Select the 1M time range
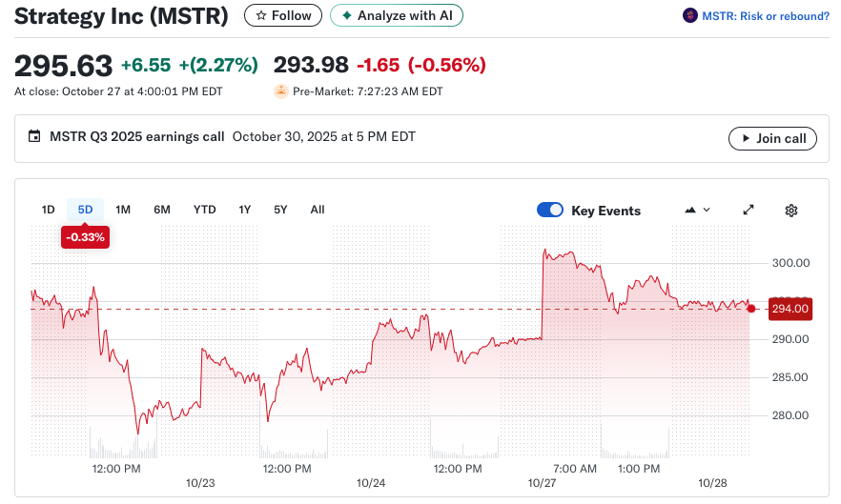 pyautogui.click(x=123, y=210)
